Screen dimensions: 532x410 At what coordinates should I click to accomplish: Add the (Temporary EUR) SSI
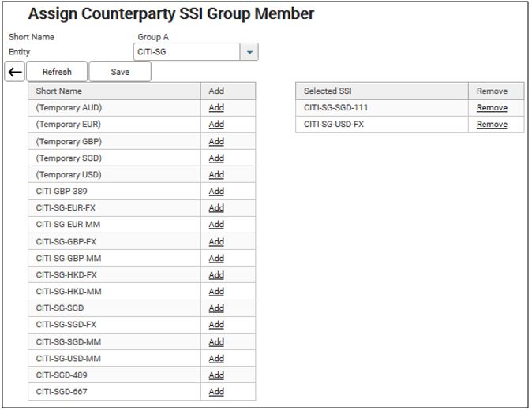[216, 125]
